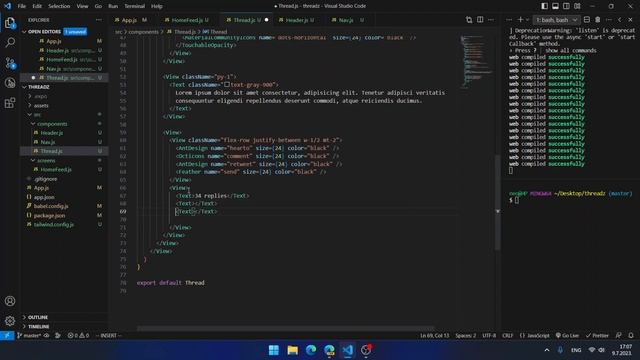The image size is (640, 360).
Task: Expand the TIMELINE section
Action: tap(24, 327)
